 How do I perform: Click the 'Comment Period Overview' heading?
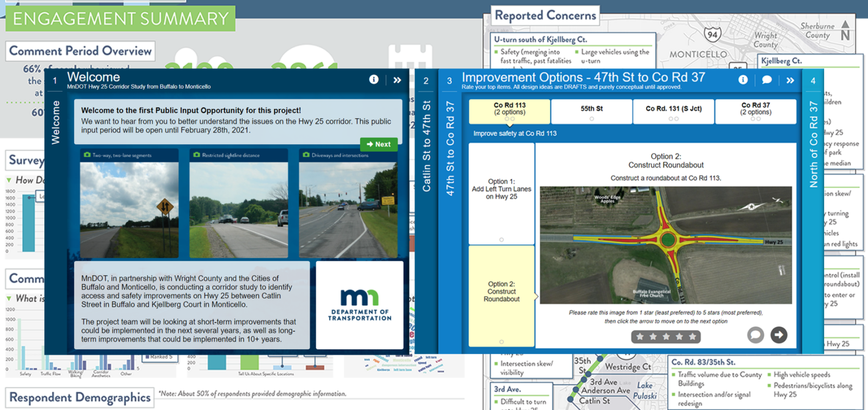coord(80,51)
